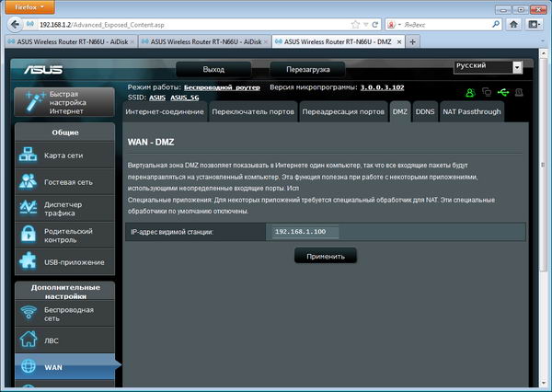
Task: Switch to Интернет-соединение tab
Action: click(x=165, y=111)
